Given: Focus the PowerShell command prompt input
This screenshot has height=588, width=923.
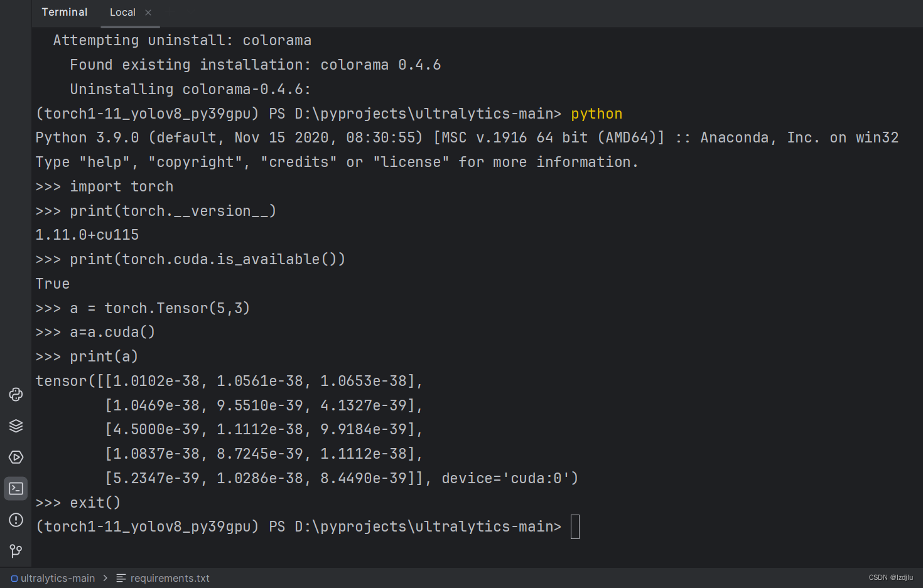Looking at the screenshot, I should (575, 527).
